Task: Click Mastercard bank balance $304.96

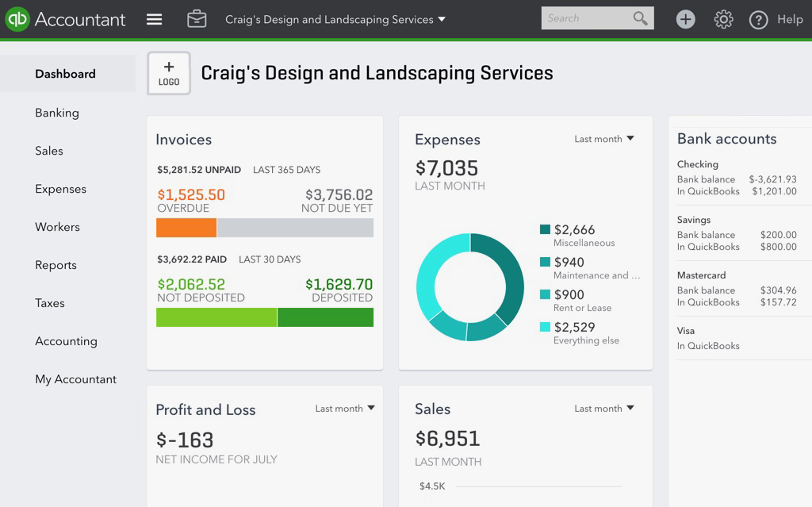Action: [x=779, y=290]
